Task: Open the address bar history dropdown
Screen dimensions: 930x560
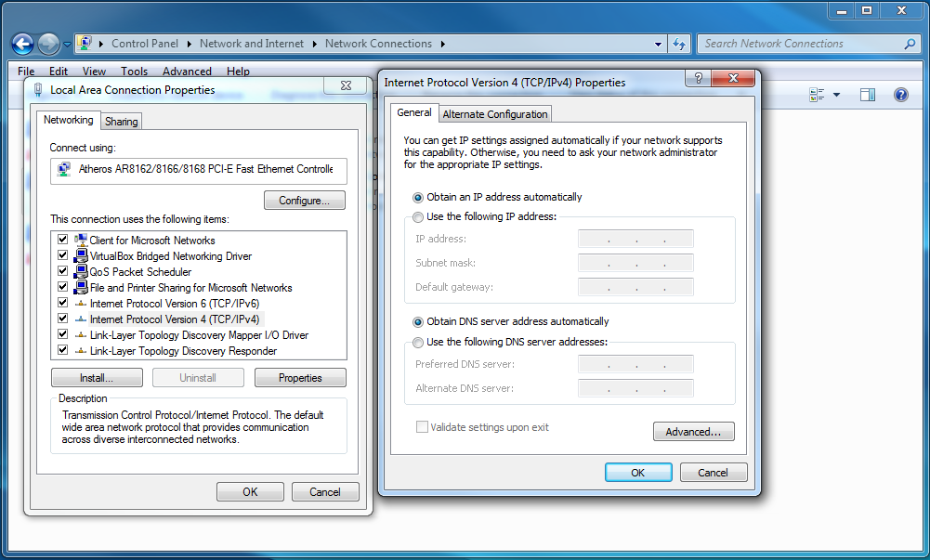Action: click(x=658, y=44)
